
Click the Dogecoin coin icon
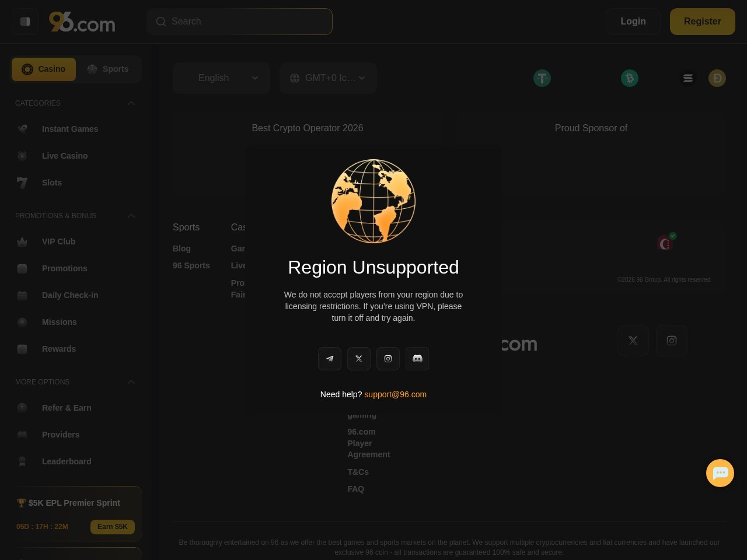(717, 78)
